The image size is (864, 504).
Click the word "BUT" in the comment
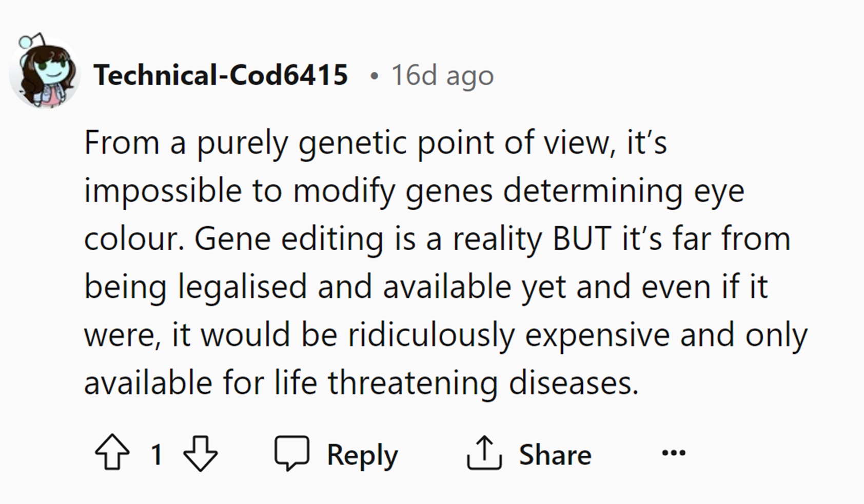(x=582, y=239)
